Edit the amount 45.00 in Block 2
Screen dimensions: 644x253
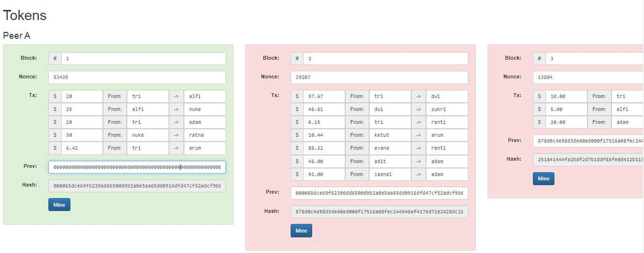324,161
